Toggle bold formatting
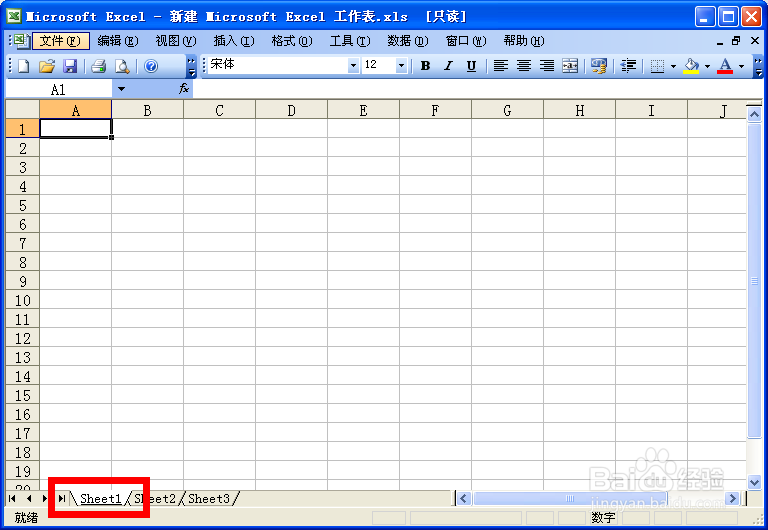This screenshot has width=768, height=530. pos(425,66)
